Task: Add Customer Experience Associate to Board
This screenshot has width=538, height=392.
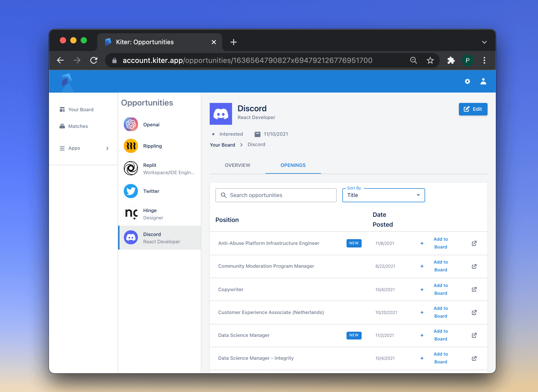Action: (x=440, y=312)
